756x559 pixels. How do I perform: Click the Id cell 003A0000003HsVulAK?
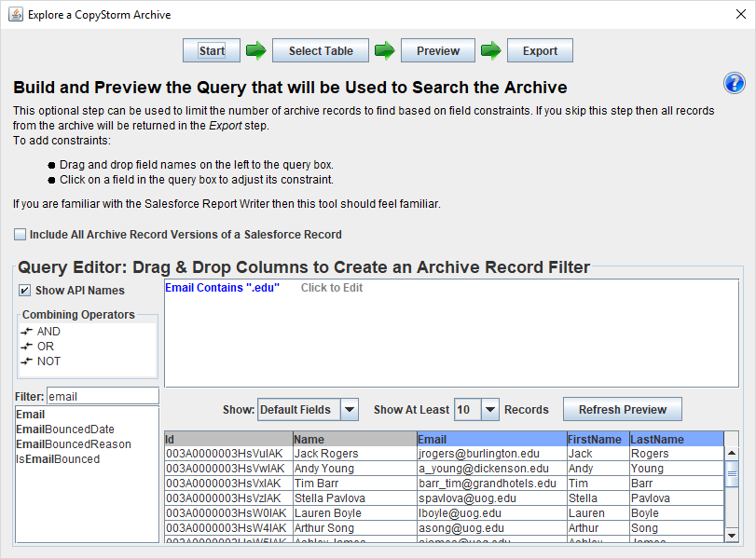[228, 454]
